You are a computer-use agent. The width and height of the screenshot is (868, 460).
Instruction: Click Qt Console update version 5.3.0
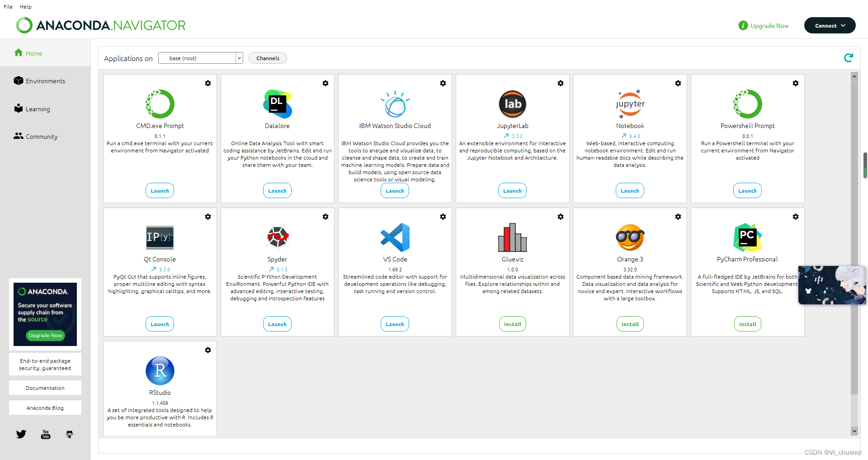point(160,269)
